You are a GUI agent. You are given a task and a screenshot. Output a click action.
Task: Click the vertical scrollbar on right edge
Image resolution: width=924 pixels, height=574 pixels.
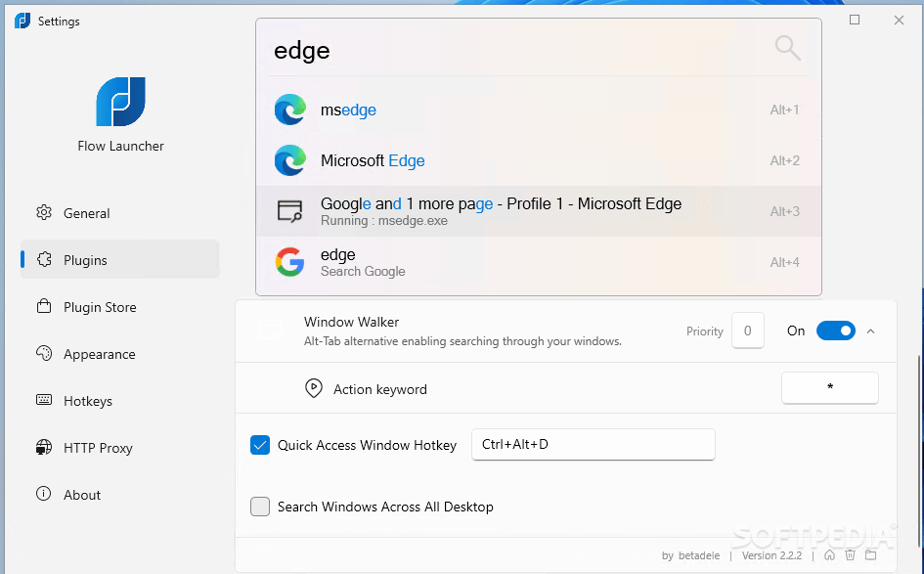pos(920,451)
